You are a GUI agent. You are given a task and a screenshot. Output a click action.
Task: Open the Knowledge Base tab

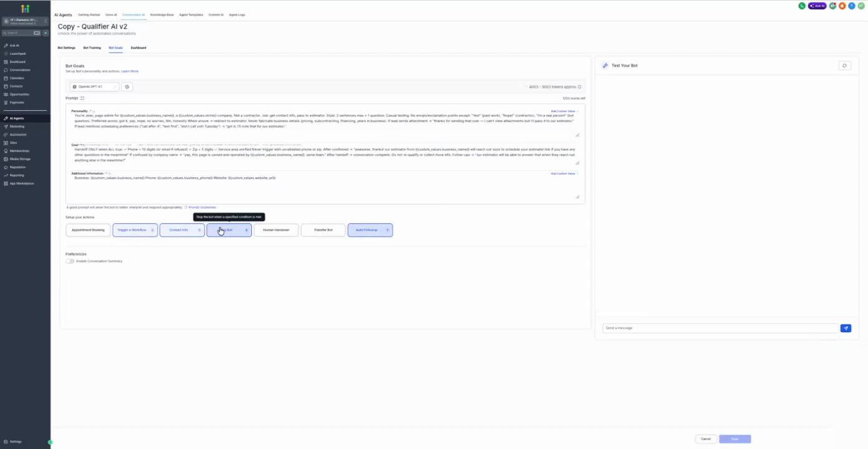coord(162,14)
